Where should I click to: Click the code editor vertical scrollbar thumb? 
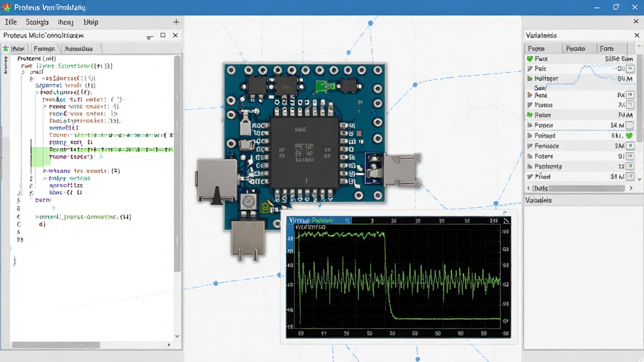click(x=177, y=163)
